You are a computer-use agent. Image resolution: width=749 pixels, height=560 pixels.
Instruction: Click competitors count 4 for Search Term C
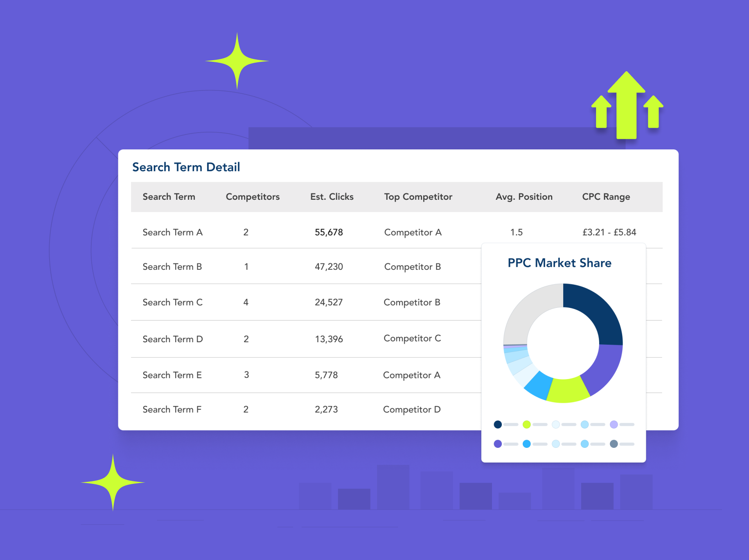[x=246, y=303]
